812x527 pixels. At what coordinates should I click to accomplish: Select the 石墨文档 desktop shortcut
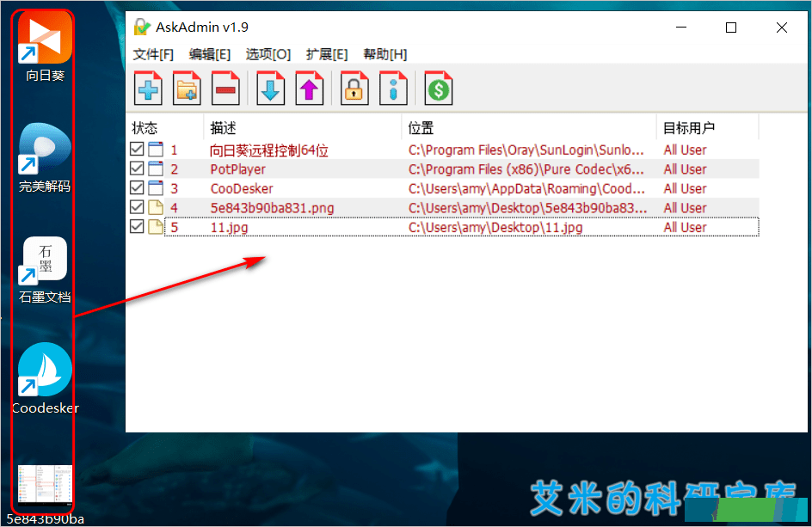tap(45, 270)
